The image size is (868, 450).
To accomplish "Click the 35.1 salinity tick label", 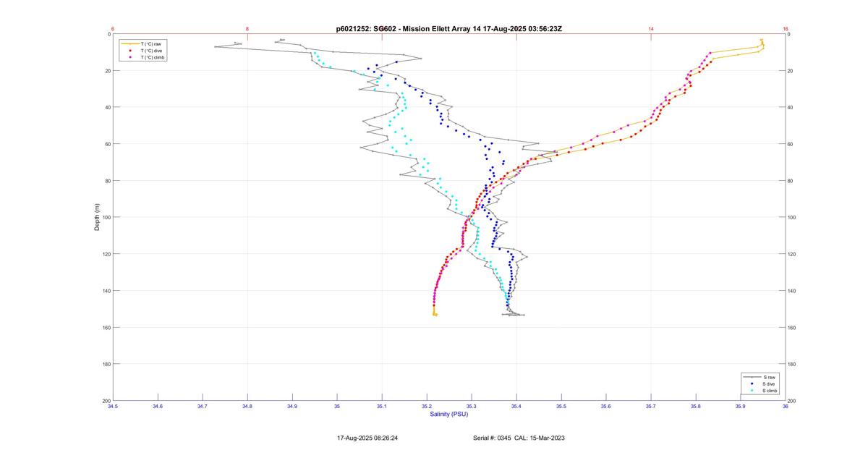I will tap(382, 406).
